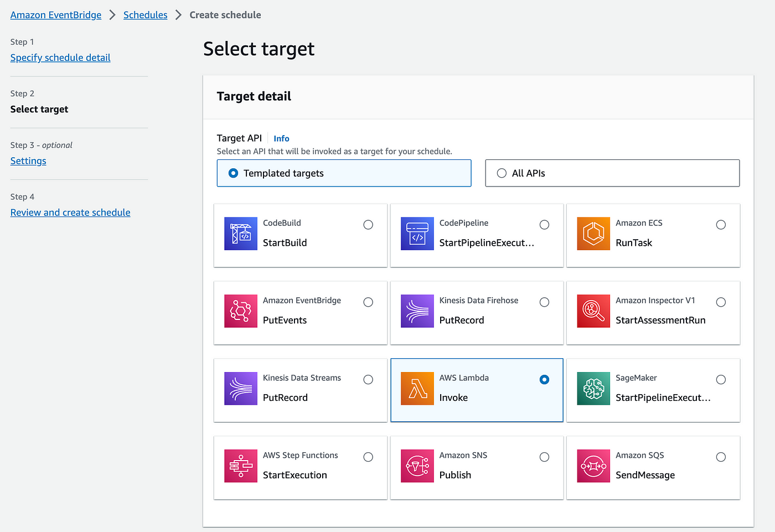The width and height of the screenshot is (775, 532).
Task: Click the StartExecution label text
Action: (x=295, y=475)
